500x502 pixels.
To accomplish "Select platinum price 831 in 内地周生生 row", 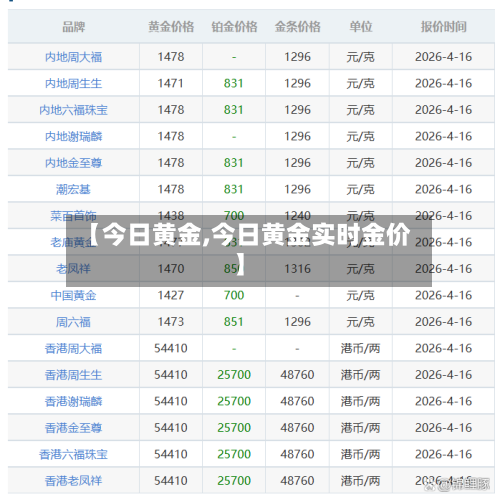I will pyautogui.click(x=234, y=83).
